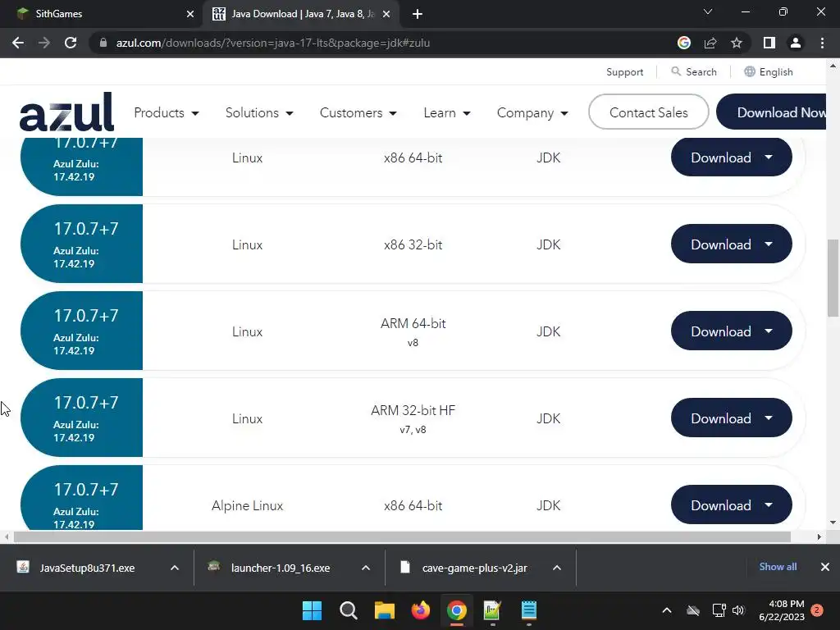The width and height of the screenshot is (840, 630).
Task: Change language from English
Action: tap(768, 72)
